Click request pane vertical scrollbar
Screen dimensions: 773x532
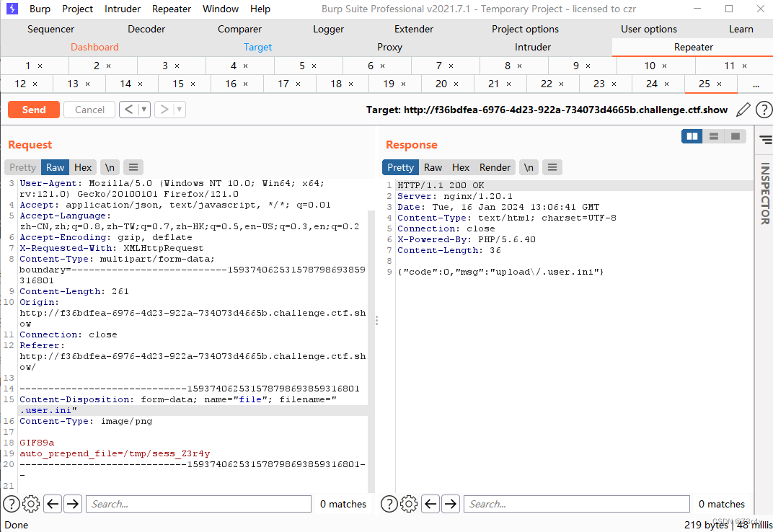pyautogui.click(x=371, y=351)
